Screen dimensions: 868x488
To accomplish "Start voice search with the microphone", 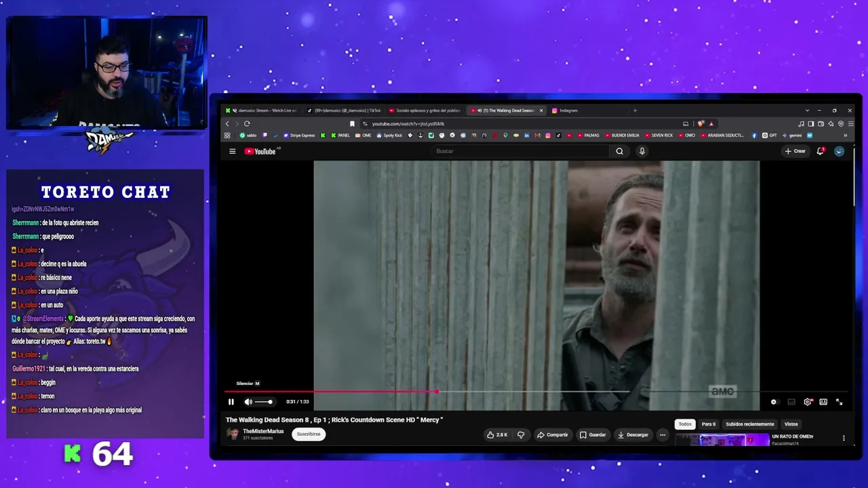I will (642, 151).
